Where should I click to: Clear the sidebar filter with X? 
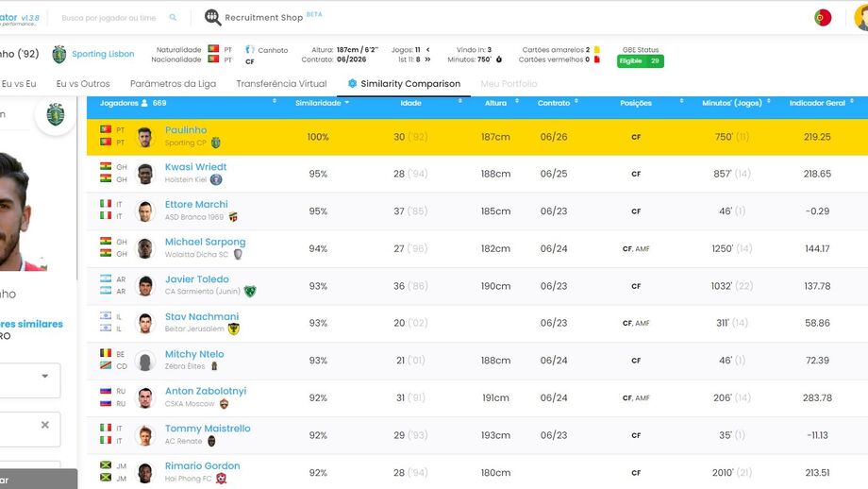coord(44,426)
